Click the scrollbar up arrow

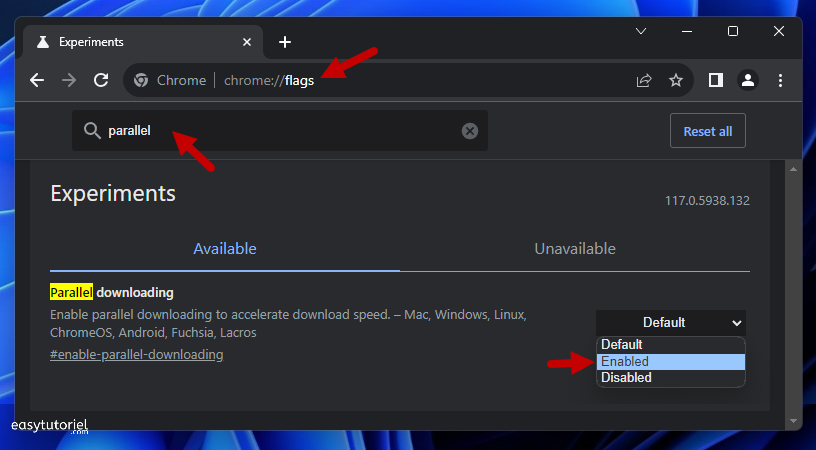point(793,169)
